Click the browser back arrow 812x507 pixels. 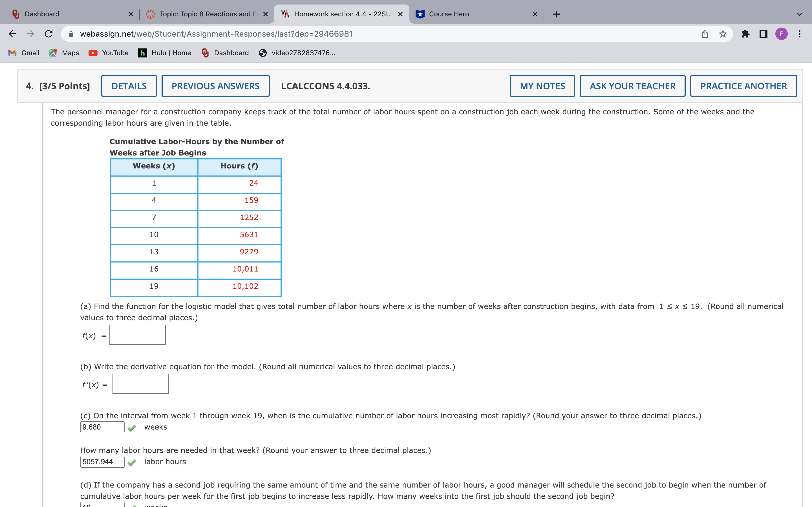(x=12, y=34)
